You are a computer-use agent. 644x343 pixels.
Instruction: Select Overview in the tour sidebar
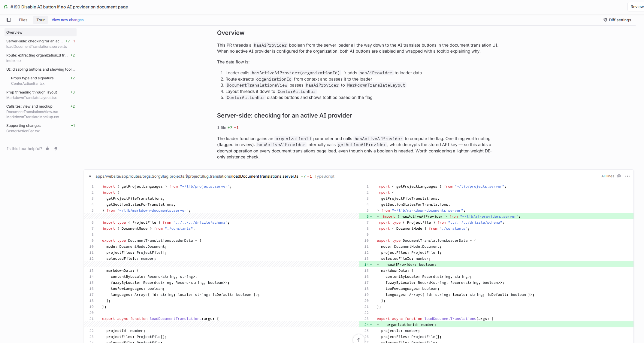click(41, 32)
